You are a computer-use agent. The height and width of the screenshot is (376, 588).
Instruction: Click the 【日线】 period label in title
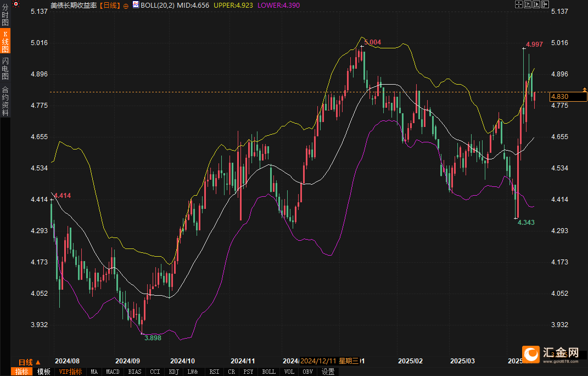(x=110, y=5)
